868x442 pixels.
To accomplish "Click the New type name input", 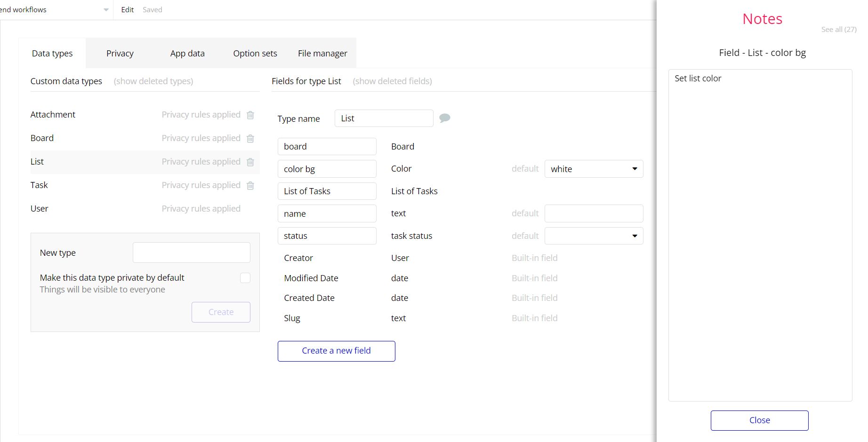I will (x=191, y=253).
